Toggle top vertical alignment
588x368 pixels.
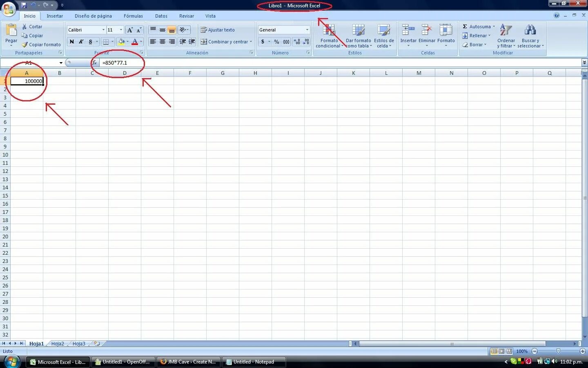pyautogui.click(x=153, y=30)
